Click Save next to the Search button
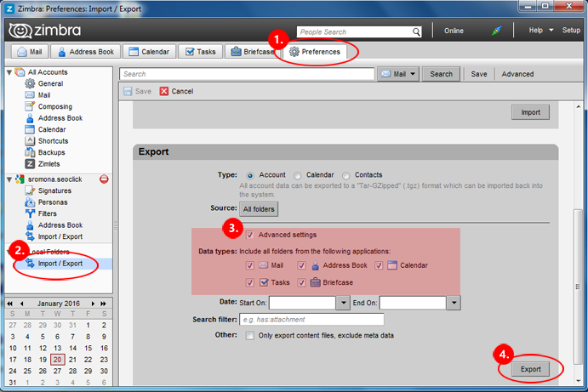This screenshot has height=392, width=588. tap(479, 74)
